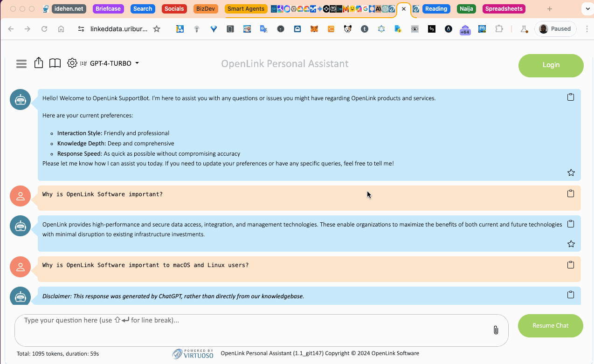Click the green Login button
The height and width of the screenshot is (364, 594).
(x=551, y=65)
